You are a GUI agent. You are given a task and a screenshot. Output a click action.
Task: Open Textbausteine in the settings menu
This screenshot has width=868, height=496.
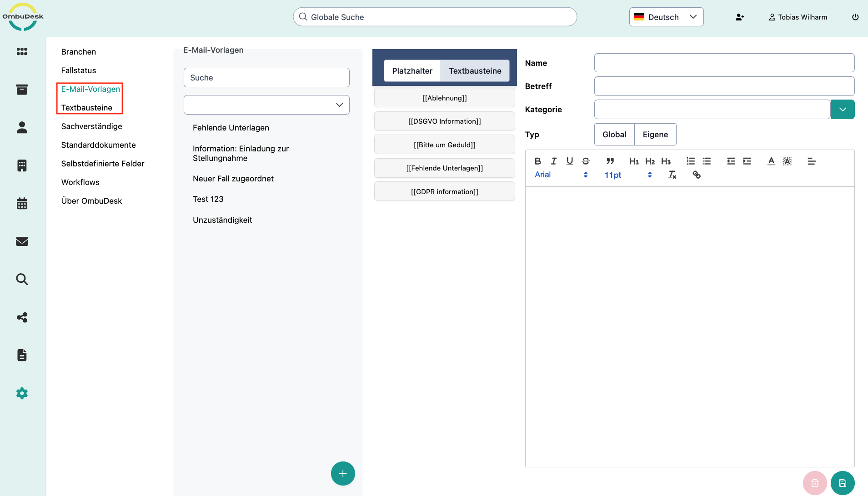[86, 107]
